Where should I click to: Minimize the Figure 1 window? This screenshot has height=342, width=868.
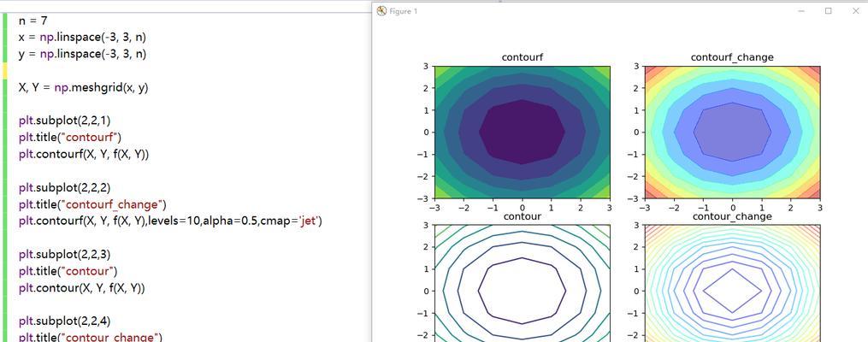(802, 11)
